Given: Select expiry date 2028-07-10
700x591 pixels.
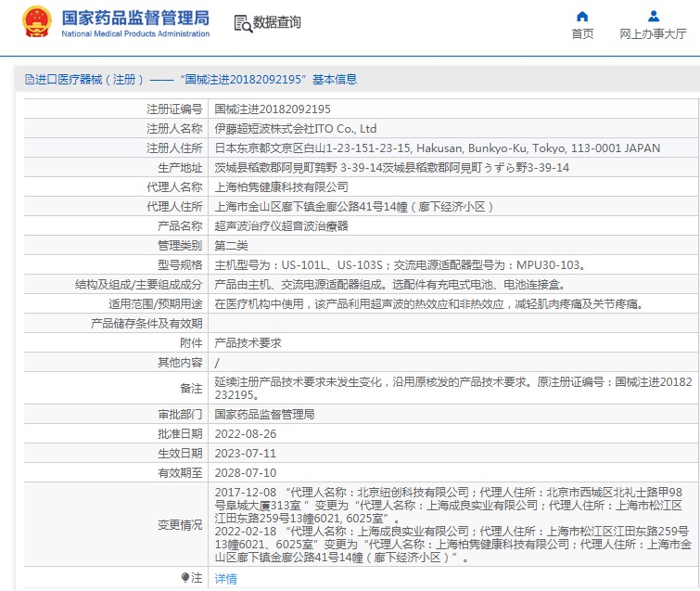Looking at the screenshot, I should point(246,472).
